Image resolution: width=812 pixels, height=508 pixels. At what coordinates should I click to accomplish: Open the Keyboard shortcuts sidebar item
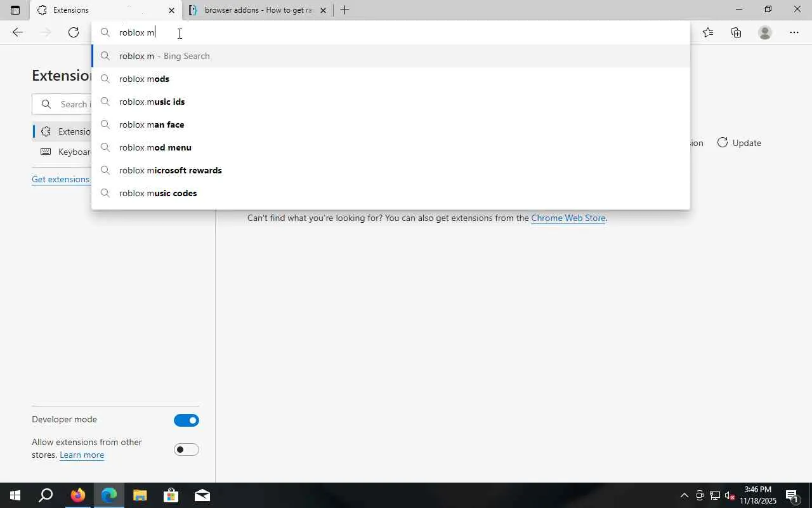[x=62, y=152]
